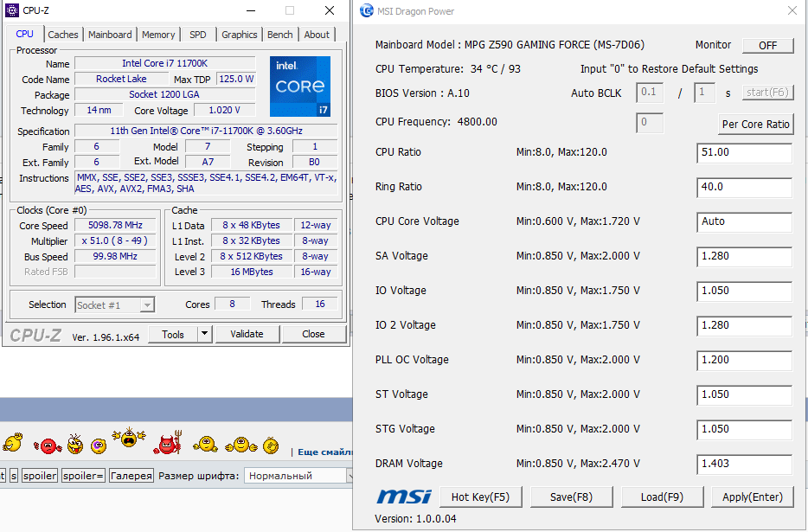Insert the smiley right of the devil
Viewport: 808px width, 532px height.
tap(206, 444)
